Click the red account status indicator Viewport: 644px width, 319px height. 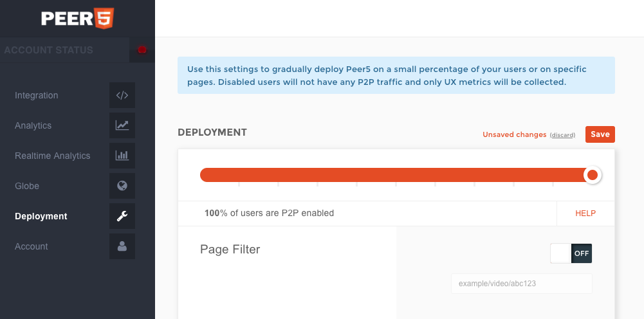click(142, 50)
